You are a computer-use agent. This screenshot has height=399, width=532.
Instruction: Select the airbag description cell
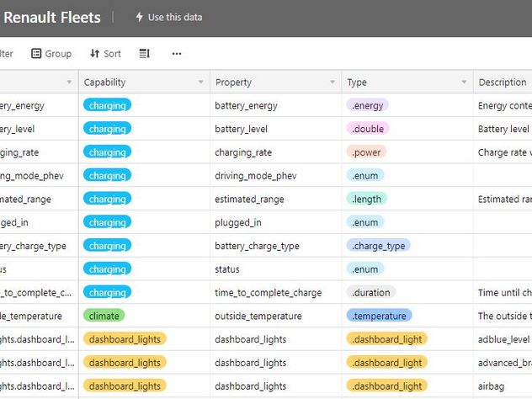[503, 386]
